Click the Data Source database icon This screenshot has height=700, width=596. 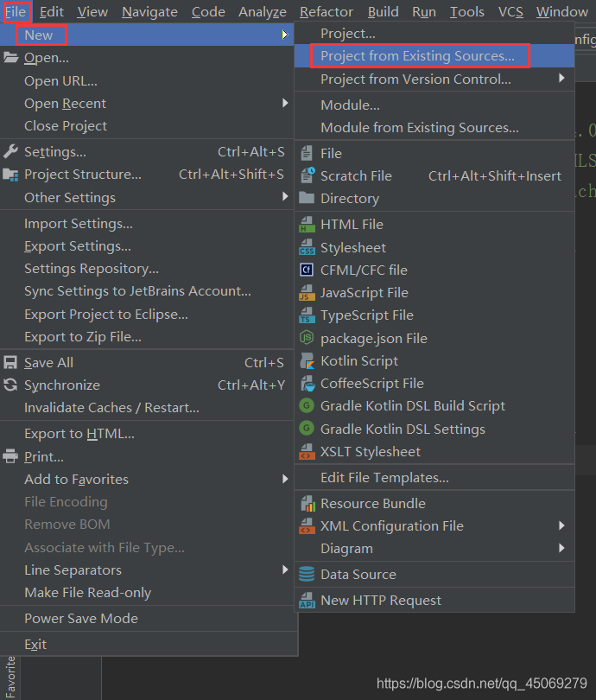tap(307, 575)
